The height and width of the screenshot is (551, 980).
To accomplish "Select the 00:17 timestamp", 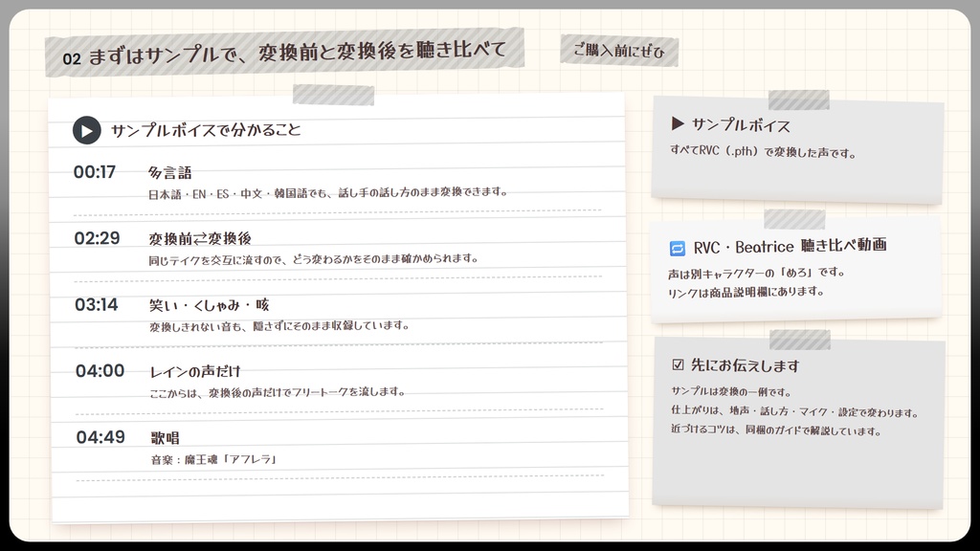I will point(95,172).
